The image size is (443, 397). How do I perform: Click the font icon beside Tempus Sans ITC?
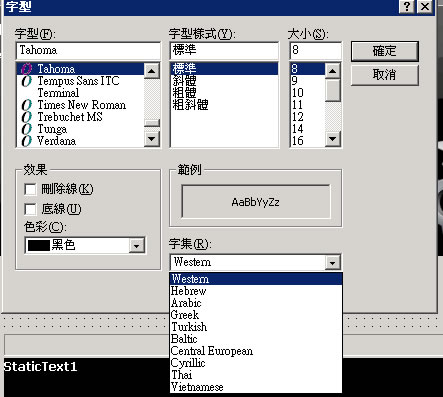point(26,81)
